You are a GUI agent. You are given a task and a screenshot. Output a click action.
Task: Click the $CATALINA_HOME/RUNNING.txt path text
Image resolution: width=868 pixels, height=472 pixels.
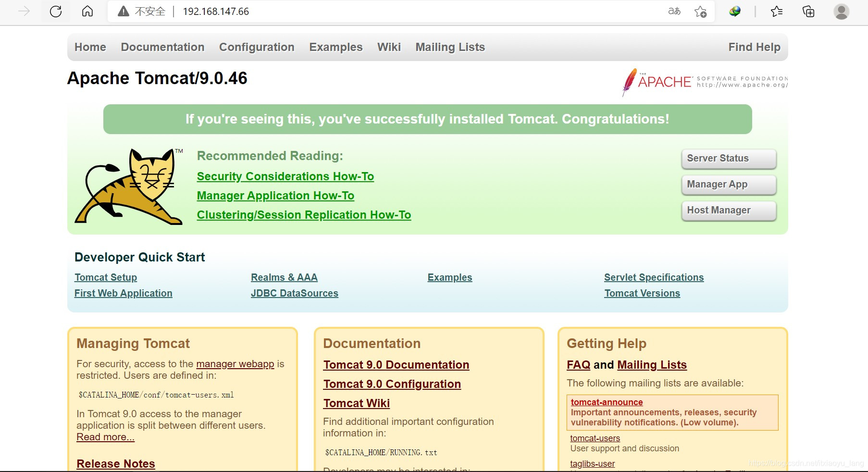pyautogui.click(x=381, y=453)
